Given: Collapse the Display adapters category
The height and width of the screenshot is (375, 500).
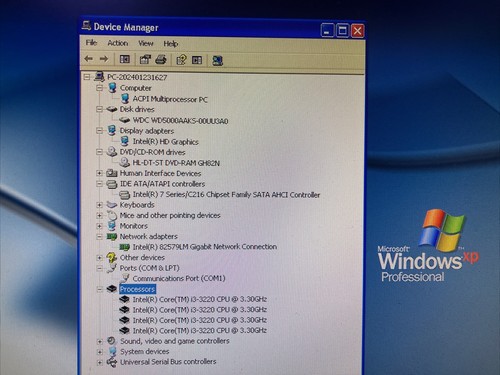Looking at the screenshot, I should point(99,131).
